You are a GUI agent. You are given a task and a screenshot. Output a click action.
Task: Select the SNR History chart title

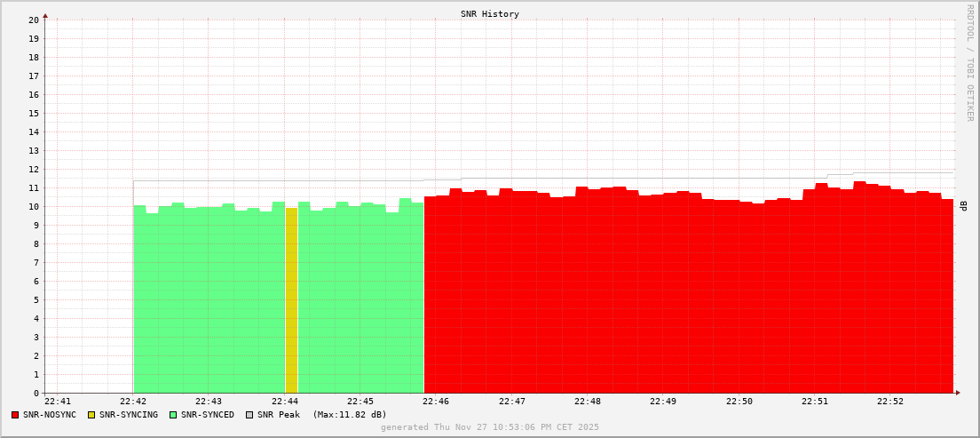coord(489,14)
